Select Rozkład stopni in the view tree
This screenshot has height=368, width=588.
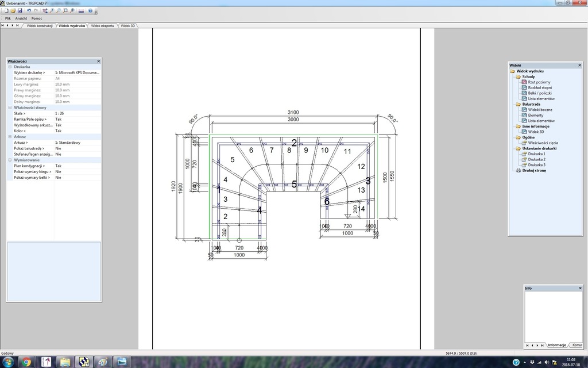[541, 87]
